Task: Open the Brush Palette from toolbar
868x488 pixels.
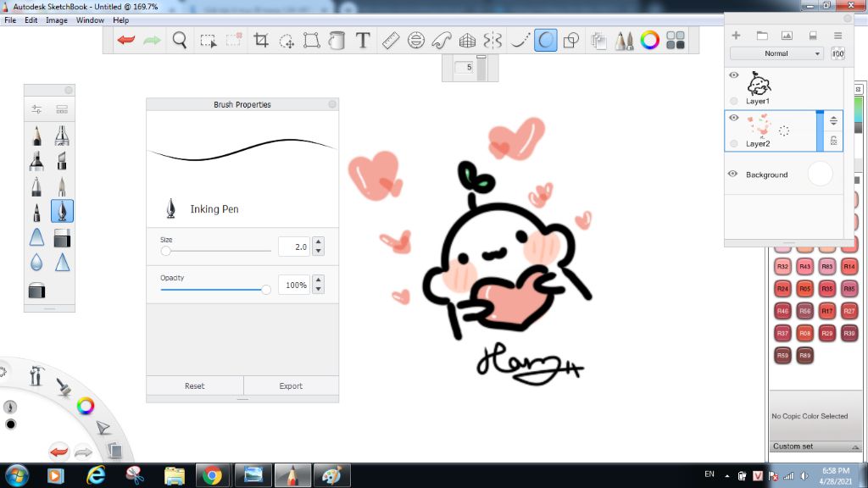Action: tap(624, 40)
